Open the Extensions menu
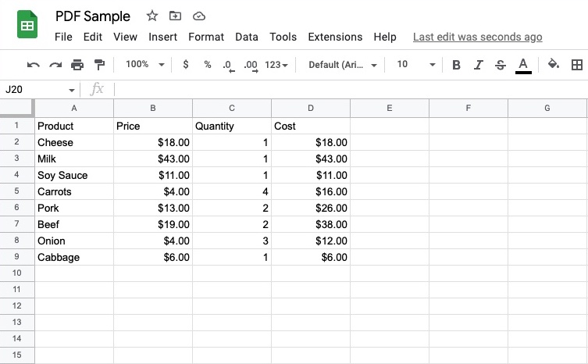 pyautogui.click(x=335, y=37)
